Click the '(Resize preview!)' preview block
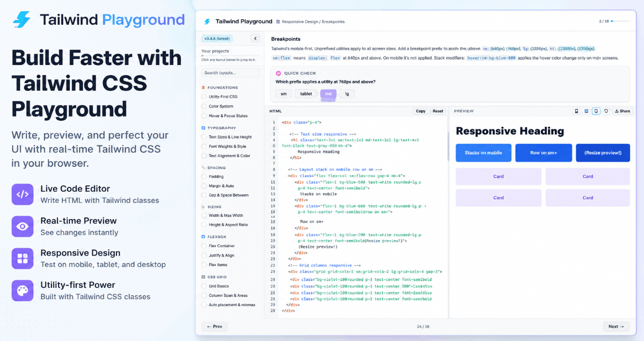Viewport: 644px width, 341px height. (603, 153)
